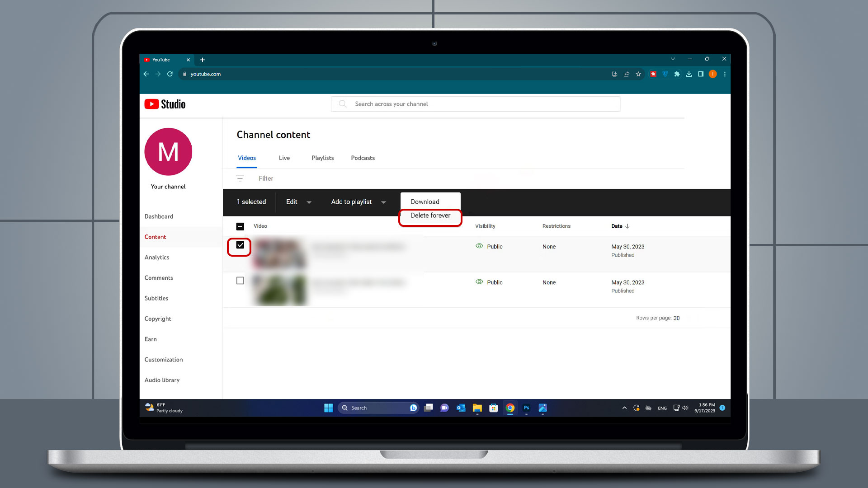Screen dimensions: 868x488
Task: Toggle the second video row checkbox
Action: point(240,281)
